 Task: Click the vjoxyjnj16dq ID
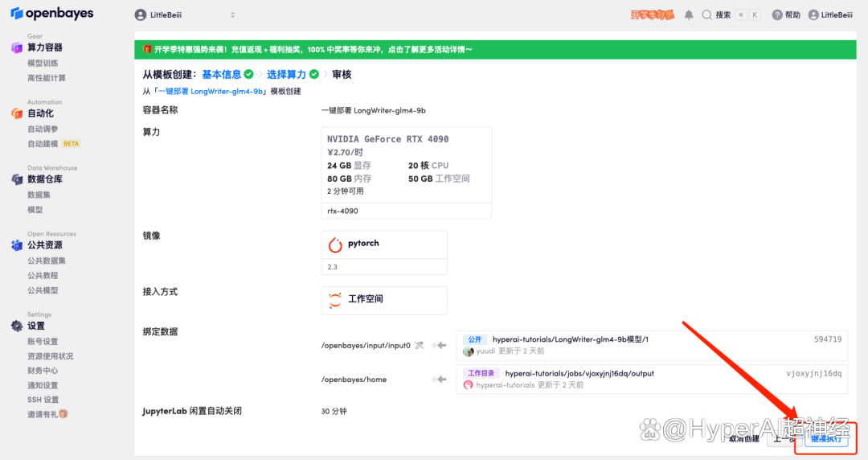pos(813,373)
